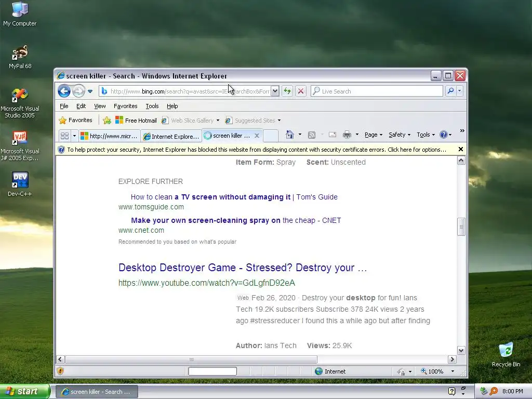Click the Quick Tabs grid icon

64,136
